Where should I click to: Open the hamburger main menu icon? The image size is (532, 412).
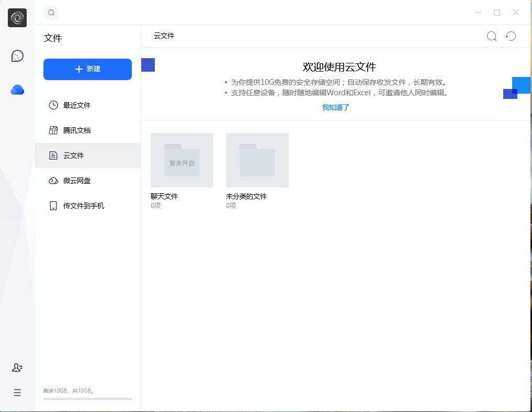[x=17, y=393]
